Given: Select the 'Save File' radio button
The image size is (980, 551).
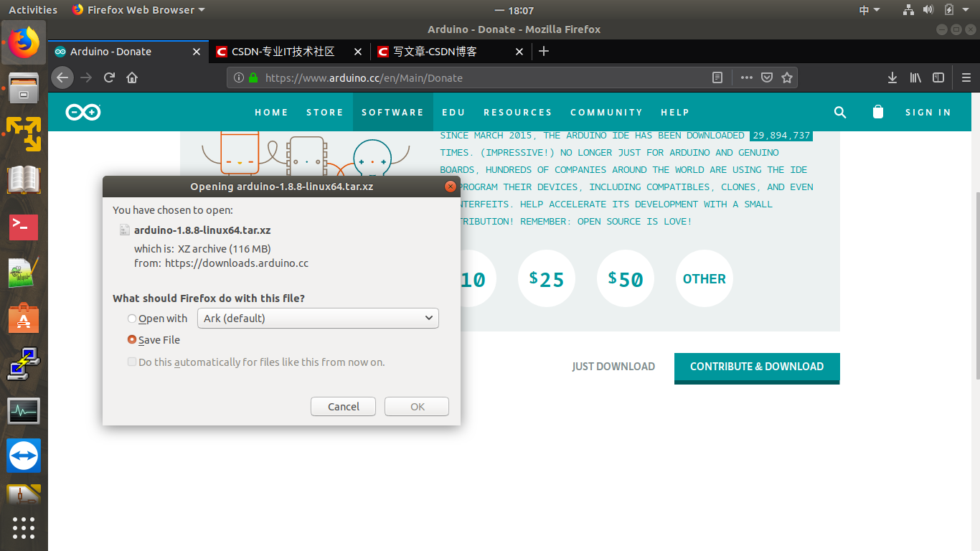Looking at the screenshot, I should click(132, 340).
